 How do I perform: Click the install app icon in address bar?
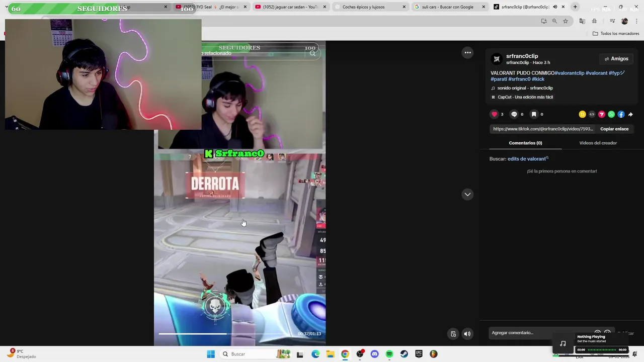pyautogui.click(x=544, y=21)
